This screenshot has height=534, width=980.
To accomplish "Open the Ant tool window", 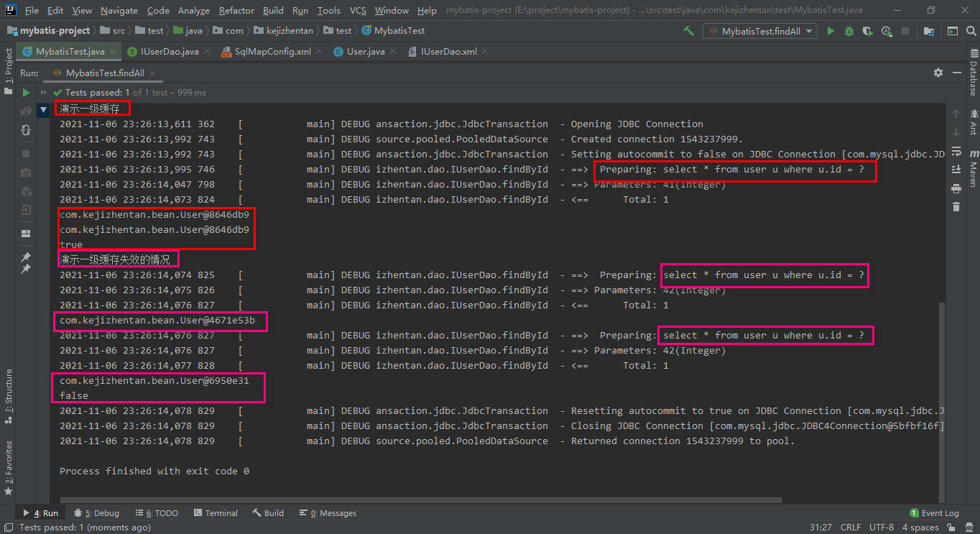I will (x=974, y=122).
